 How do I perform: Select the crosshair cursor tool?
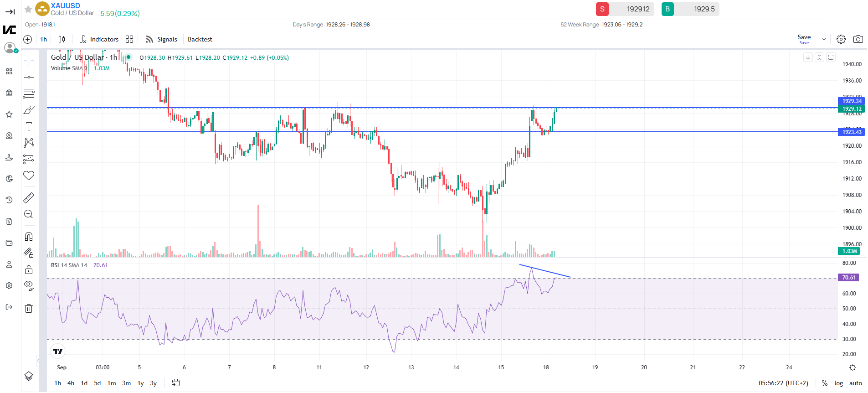click(x=29, y=61)
